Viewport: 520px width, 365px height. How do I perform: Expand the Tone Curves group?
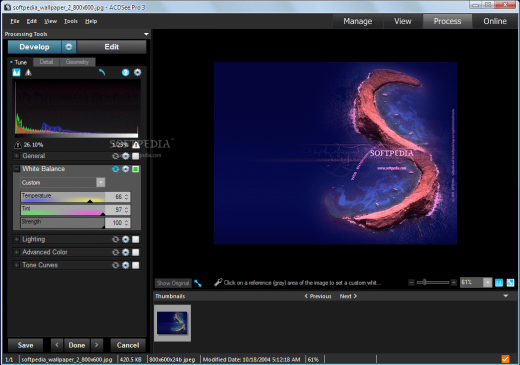[x=16, y=265]
